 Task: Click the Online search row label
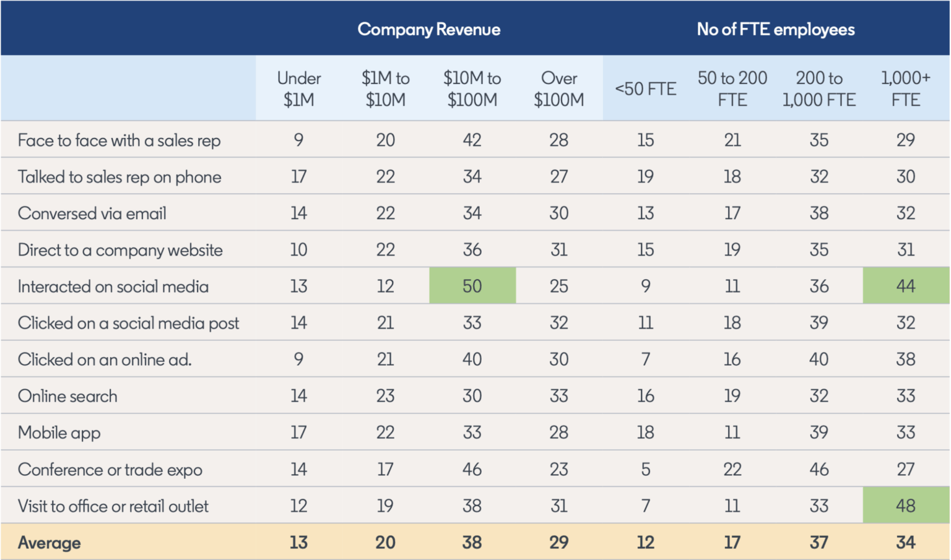(x=67, y=396)
